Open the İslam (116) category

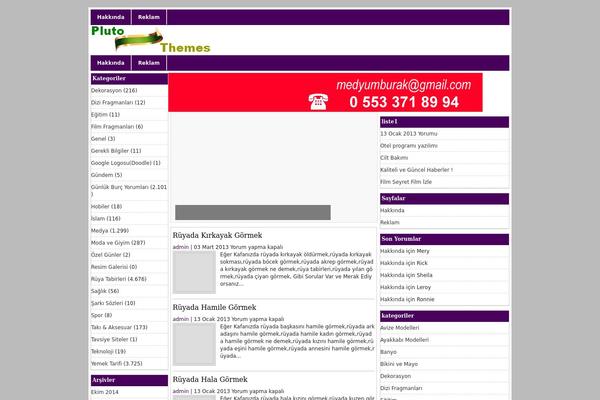[x=106, y=219]
